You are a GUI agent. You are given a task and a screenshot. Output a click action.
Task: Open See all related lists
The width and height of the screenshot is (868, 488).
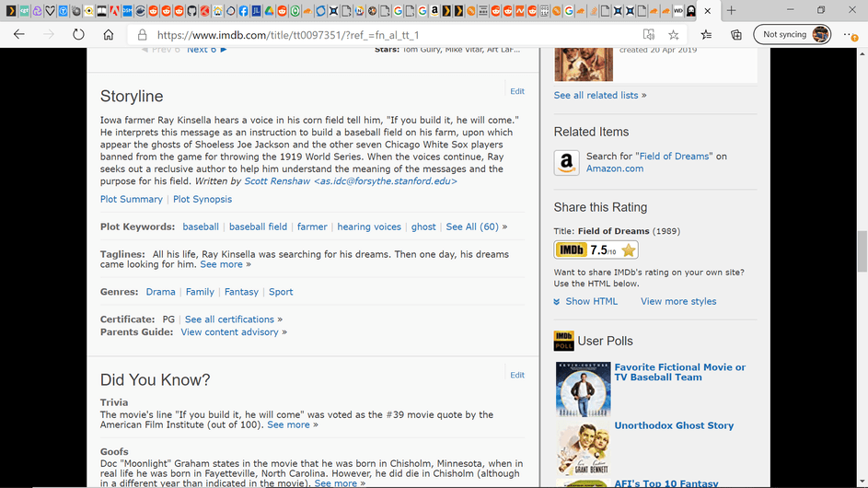(596, 95)
